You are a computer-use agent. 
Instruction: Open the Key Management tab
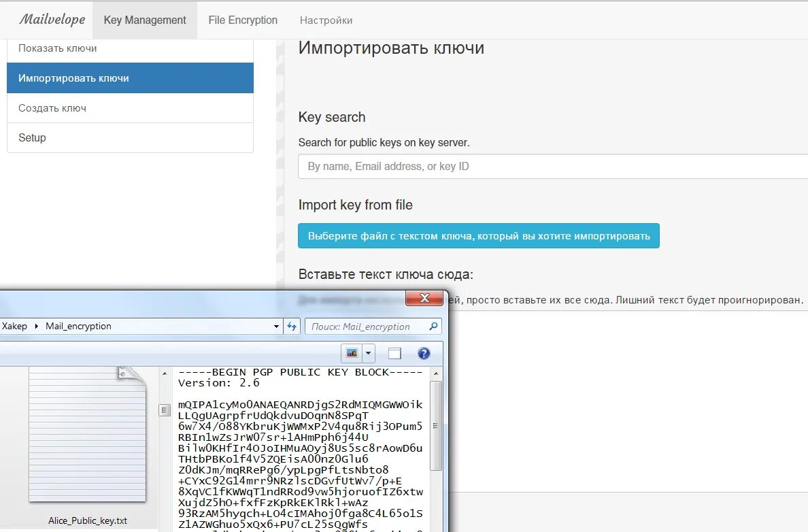tap(145, 20)
